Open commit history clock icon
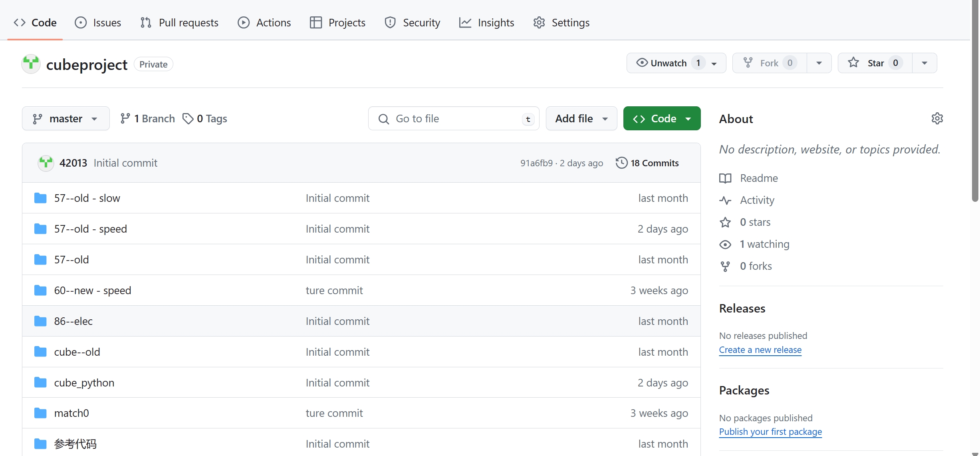The height and width of the screenshot is (456, 980). point(621,163)
